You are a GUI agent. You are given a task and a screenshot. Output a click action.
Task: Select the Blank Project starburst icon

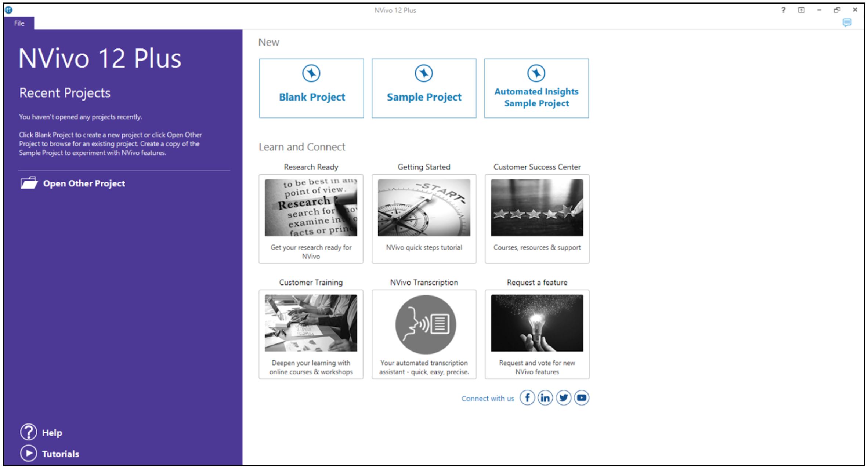coord(311,73)
